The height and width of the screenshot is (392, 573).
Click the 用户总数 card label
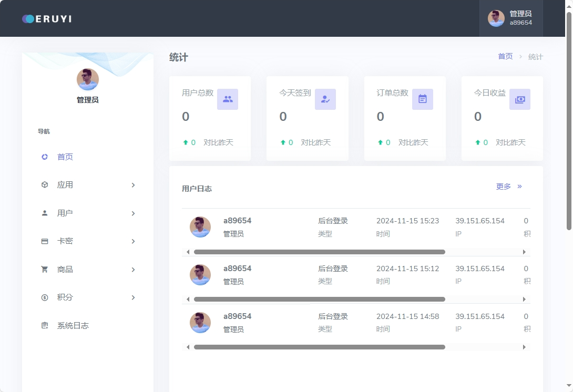(198, 93)
